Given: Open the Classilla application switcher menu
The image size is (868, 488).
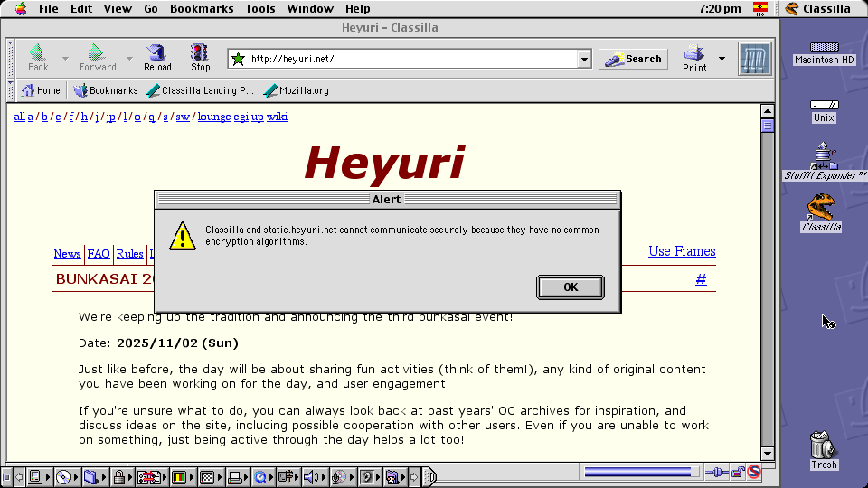Looking at the screenshot, I should click(x=817, y=9).
